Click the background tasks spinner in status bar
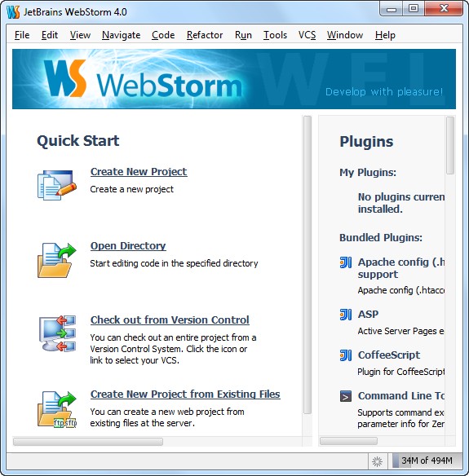 (378, 461)
